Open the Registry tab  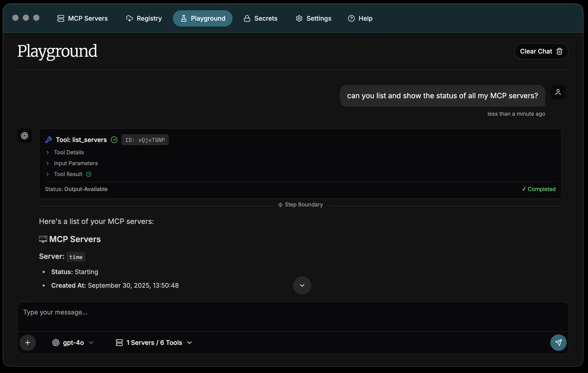pos(144,18)
